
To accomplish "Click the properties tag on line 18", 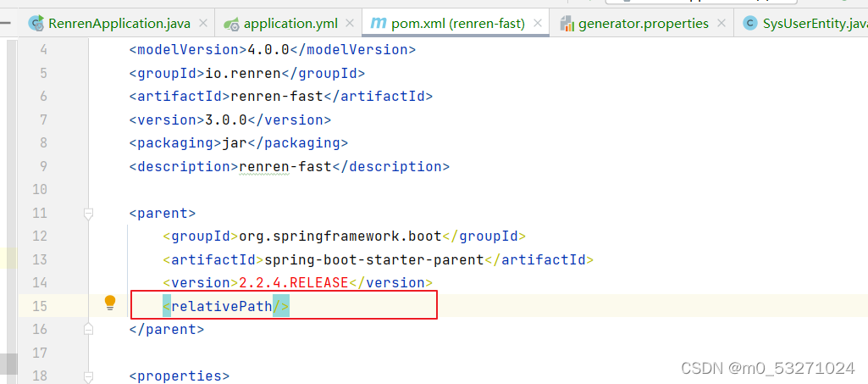I will point(180,376).
